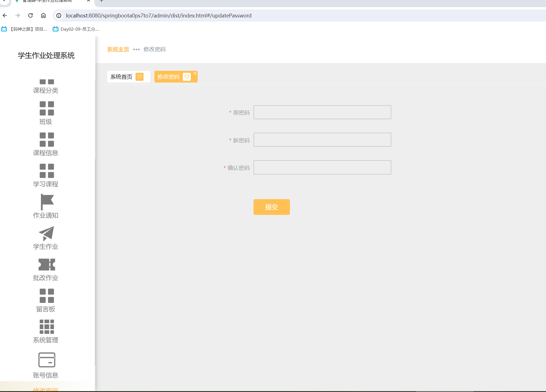
Task: Open the 码神之路 bookmark
Action: 24,29
